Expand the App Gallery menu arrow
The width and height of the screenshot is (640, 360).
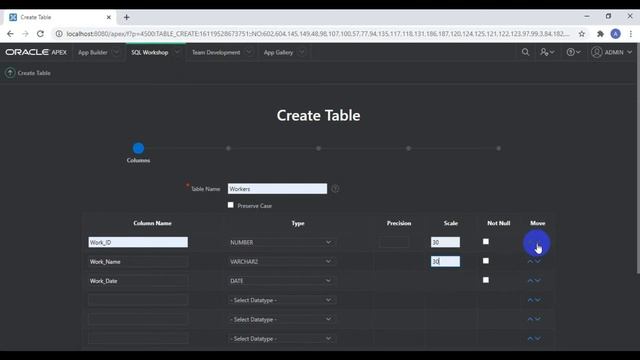coord(302,52)
